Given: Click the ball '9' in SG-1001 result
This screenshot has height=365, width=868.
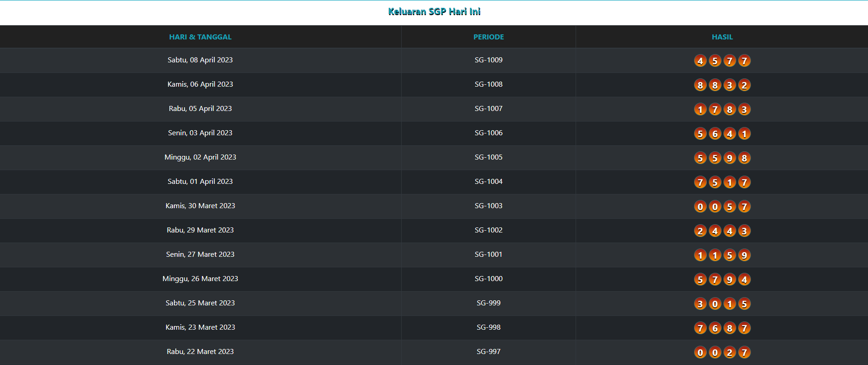Looking at the screenshot, I should (745, 255).
